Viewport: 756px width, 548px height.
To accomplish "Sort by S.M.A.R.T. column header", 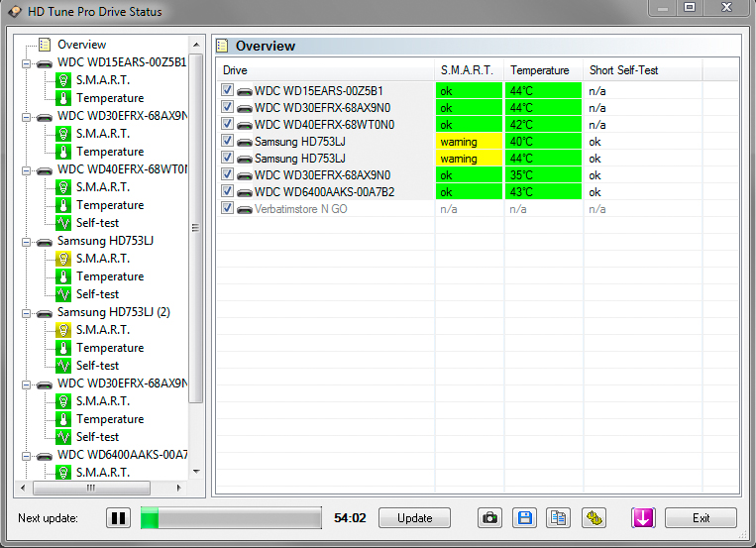I will tap(469, 70).
